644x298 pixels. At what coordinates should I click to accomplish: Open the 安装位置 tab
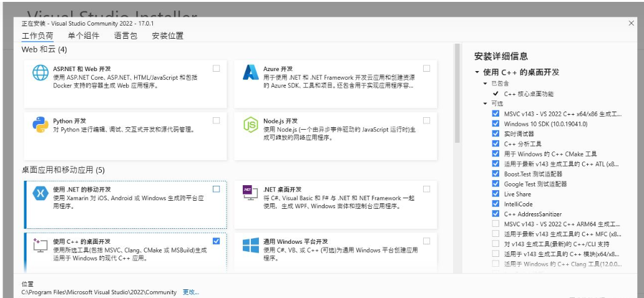coord(168,36)
